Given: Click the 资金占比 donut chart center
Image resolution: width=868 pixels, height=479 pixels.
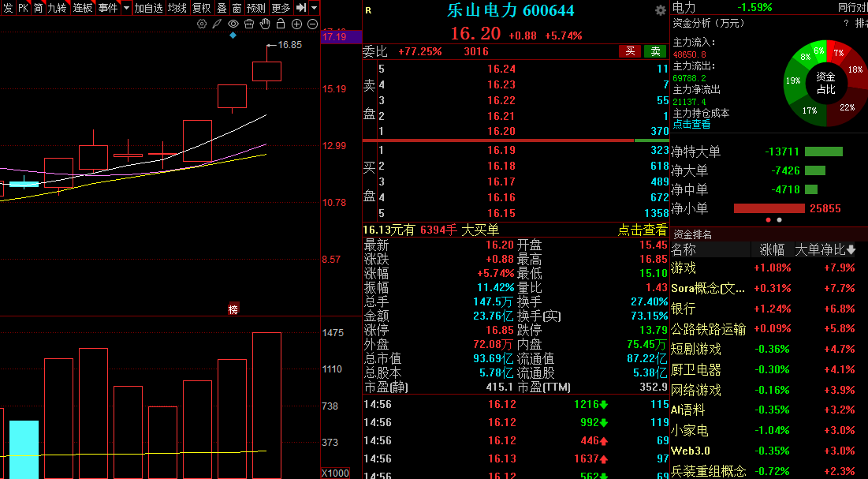Looking at the screenshot, I should pyautogui.click(x=826, y=83).
